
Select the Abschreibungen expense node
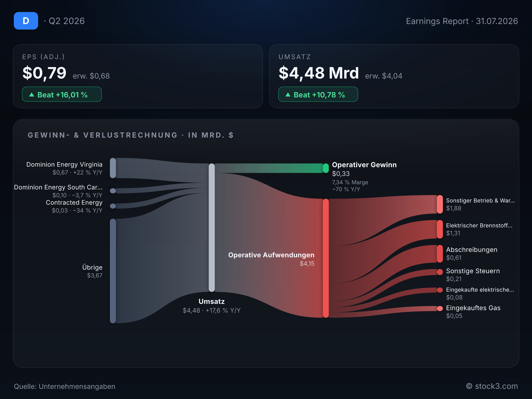tap(440, 254)
